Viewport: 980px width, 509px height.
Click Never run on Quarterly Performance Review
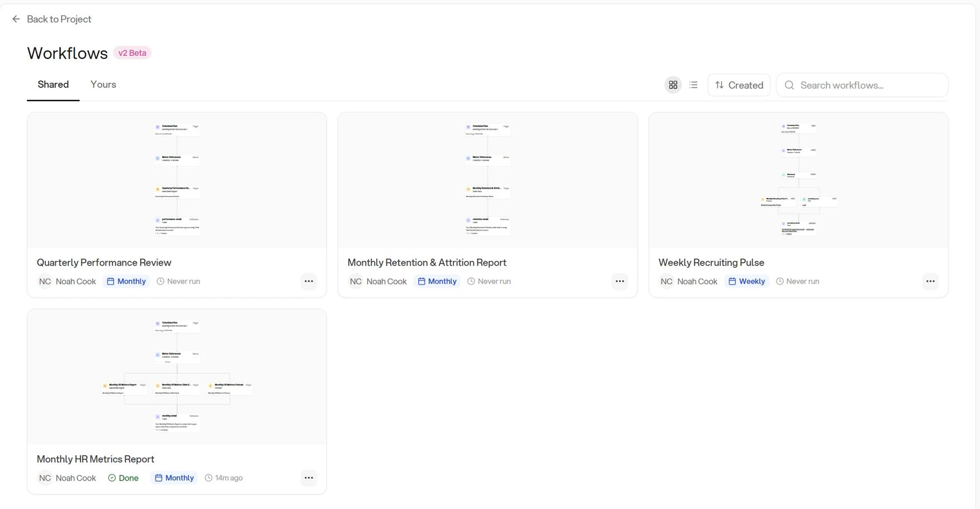point(178,281)
